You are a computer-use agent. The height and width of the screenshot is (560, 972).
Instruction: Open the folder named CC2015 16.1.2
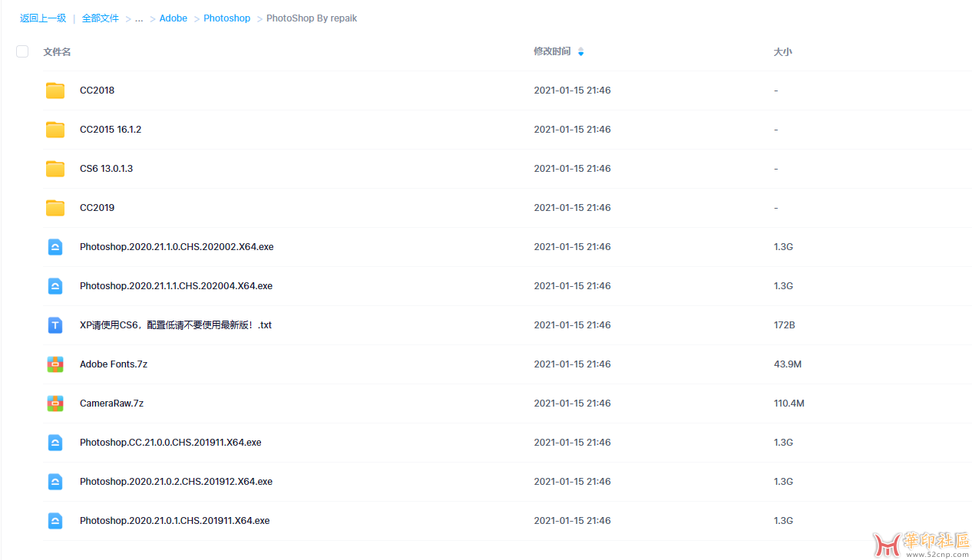pyautogui.click(x=111, y=130)
